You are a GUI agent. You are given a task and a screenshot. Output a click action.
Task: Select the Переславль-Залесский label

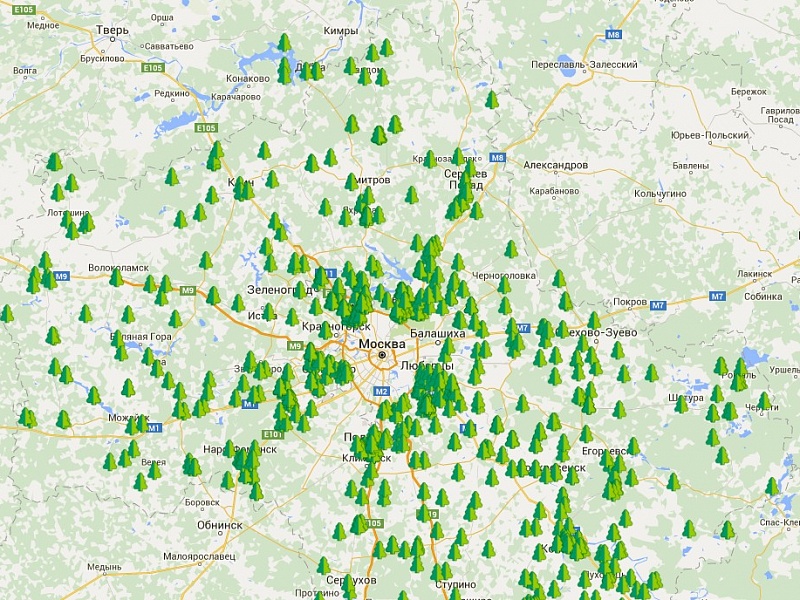(x=584, y=65)
